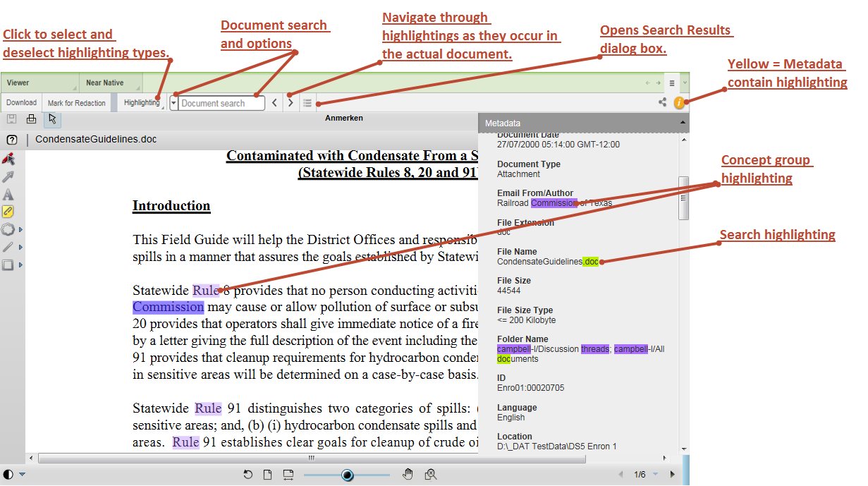This screenshot has height=486, width=868.
Task: Click Mark for Redaction button
Action: click(77, 103)
